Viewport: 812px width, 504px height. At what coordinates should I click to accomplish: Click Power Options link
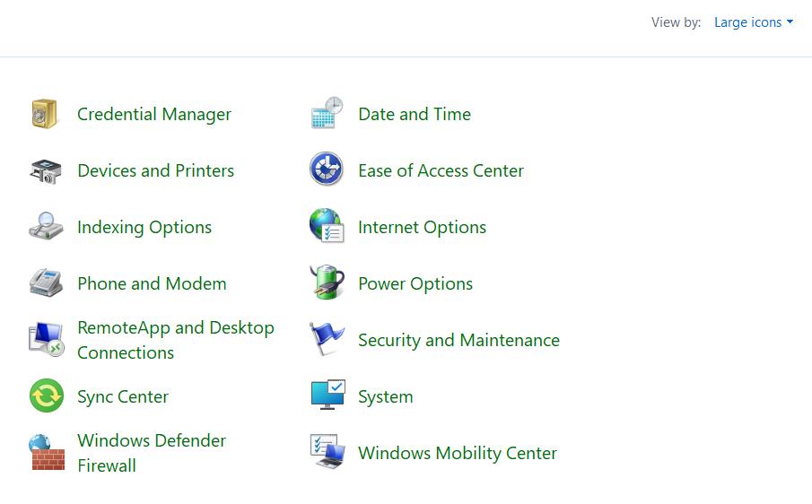pyautogui.click(x=415, y=284)
